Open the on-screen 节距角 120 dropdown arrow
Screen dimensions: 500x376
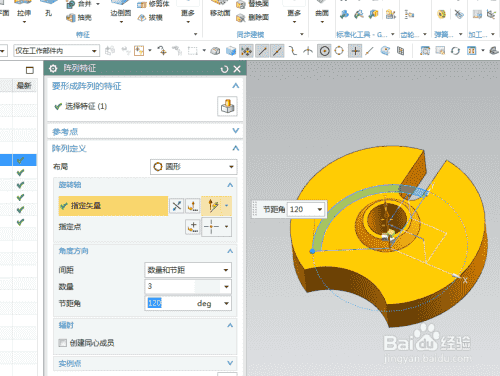[x=320, y=209]
